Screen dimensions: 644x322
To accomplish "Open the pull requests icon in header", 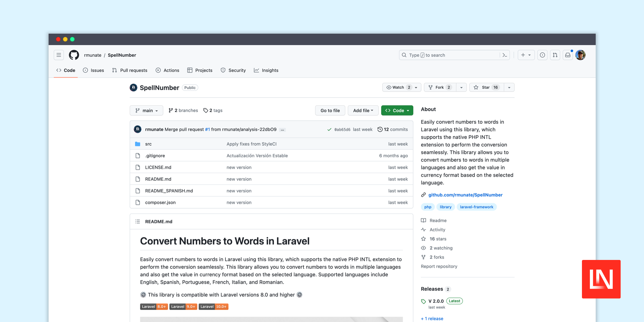I will (555, 55).
